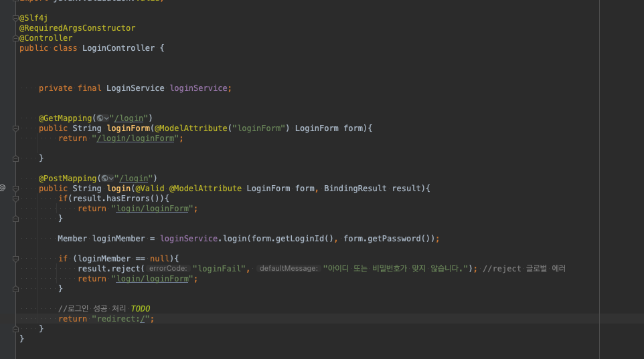Click the globe URL icon in @PostMapping annotation
The width and height of the screenshot is (644, 359).
pyautogui.click(x=104, y=178)
